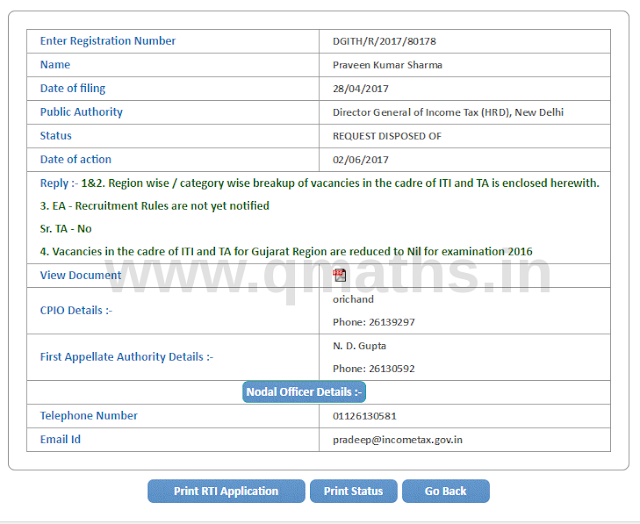This screenshot has width=640, height=524.
Task: Click Go Back button
Action: 446,491
